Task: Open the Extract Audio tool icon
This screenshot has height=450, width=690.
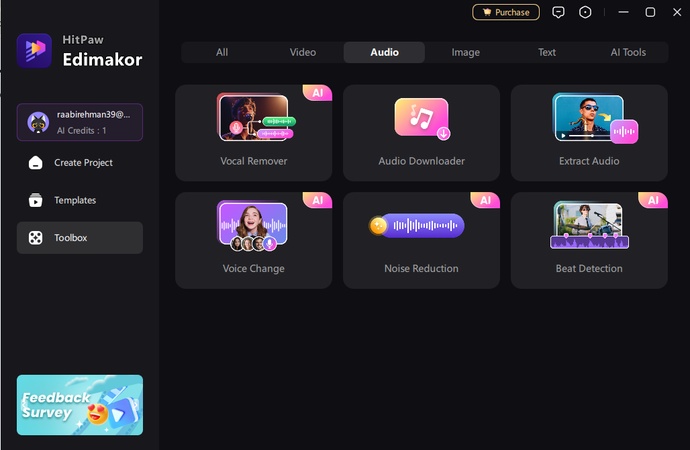Action: [595, 118]
